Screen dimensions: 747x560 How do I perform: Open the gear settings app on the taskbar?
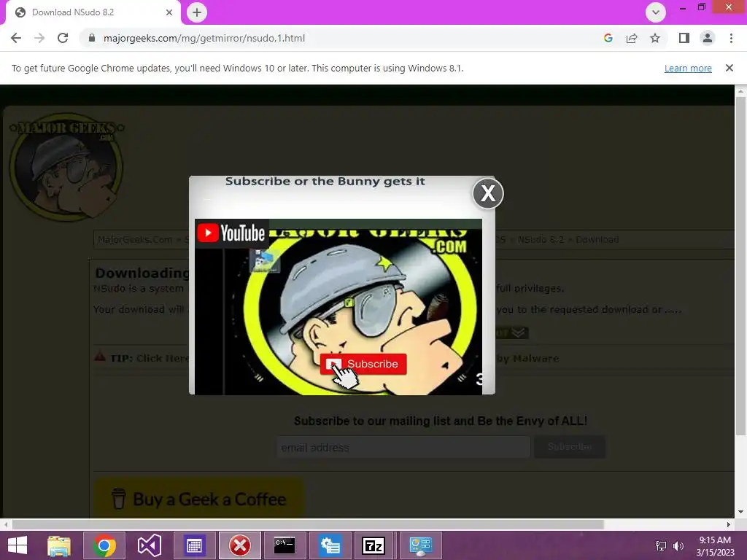330,545
